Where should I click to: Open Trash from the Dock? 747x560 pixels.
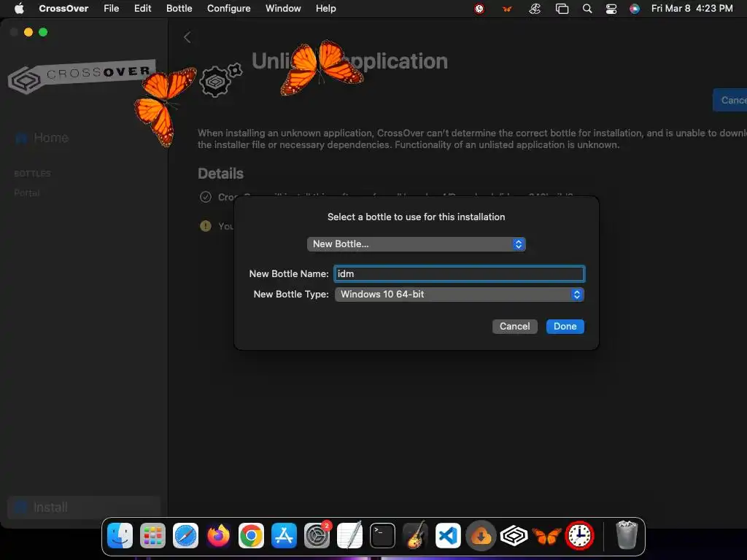pyautogui.click(x=627, y=536)
